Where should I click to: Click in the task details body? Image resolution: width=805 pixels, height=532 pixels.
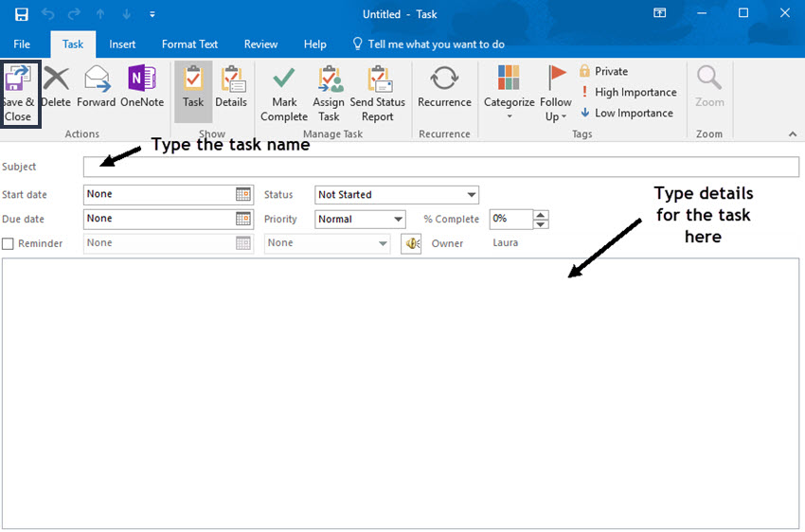[x=401, y=394]
